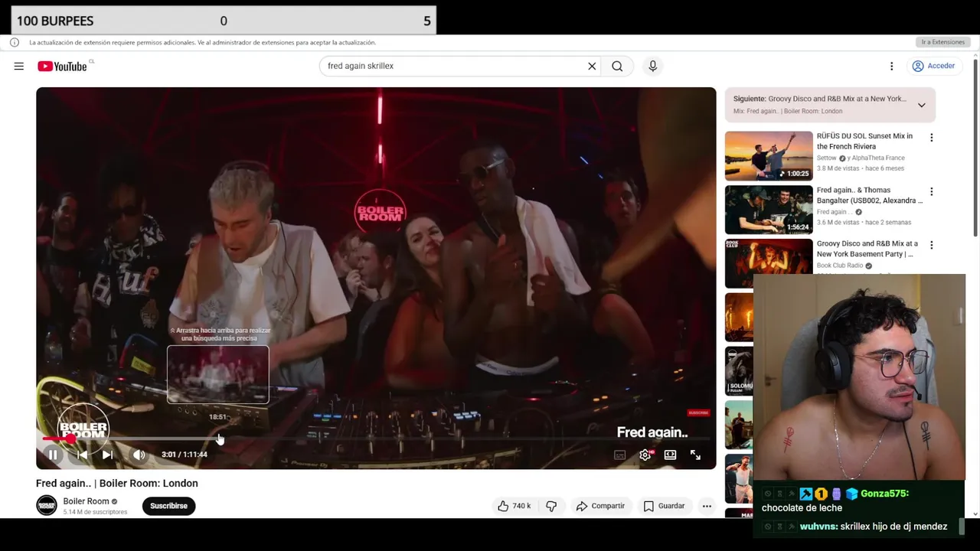
Task: Switch to theater mode view
Action: coord(670,455)
